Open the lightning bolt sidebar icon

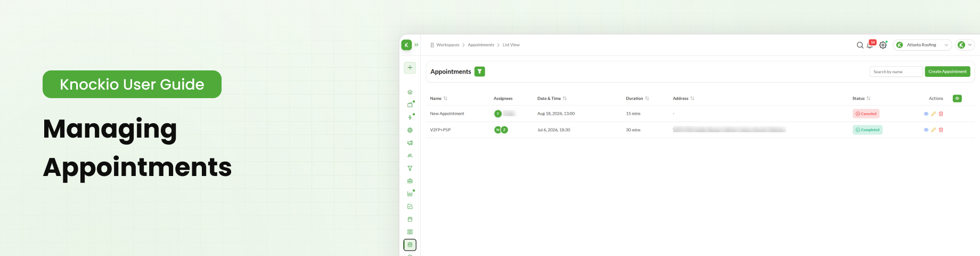tap(410, 117)
